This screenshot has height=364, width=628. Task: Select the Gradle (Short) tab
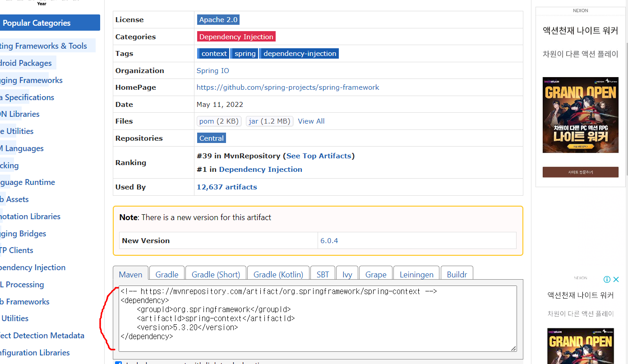216,274
